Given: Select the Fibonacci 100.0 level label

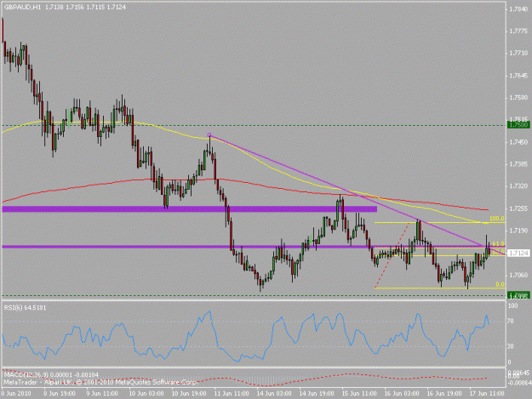Looking at the screenshot, I should pyautogui.click(x=497, y=219).
